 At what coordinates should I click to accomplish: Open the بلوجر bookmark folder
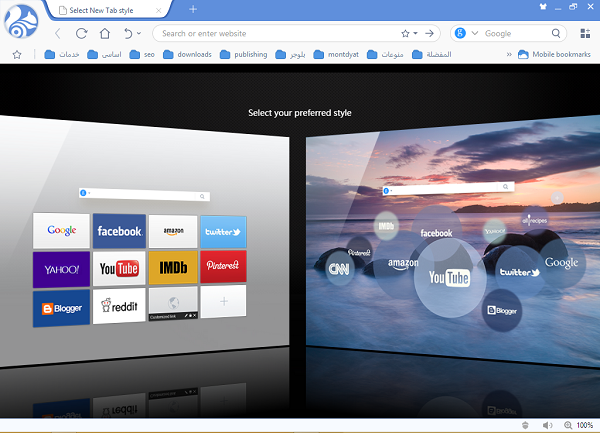coord(290,55)
